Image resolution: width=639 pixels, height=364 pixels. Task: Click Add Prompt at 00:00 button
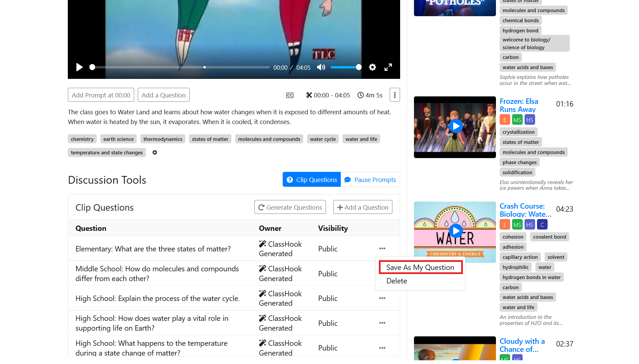click(101, 95)
